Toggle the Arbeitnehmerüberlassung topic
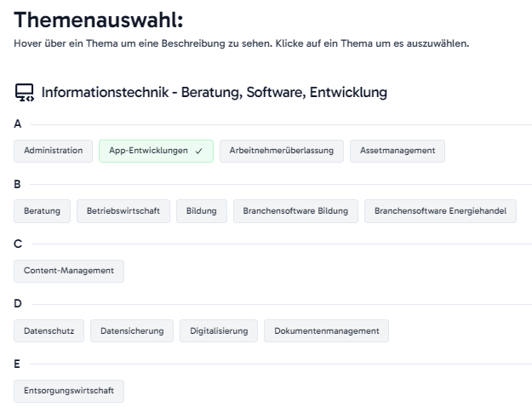The width and height of the screenshot is (532, 413). [x=282, y=151]
